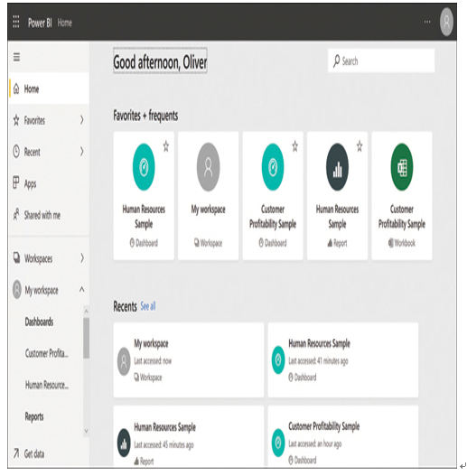467x476 pixels.
Task: Open the app launcher waffle icon
Action: (16, 22)
